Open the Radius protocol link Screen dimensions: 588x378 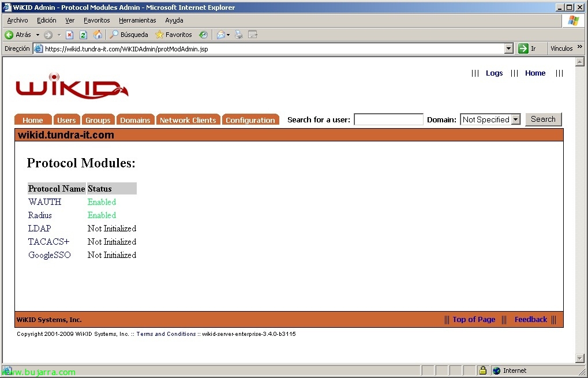[x=40, y=215]
